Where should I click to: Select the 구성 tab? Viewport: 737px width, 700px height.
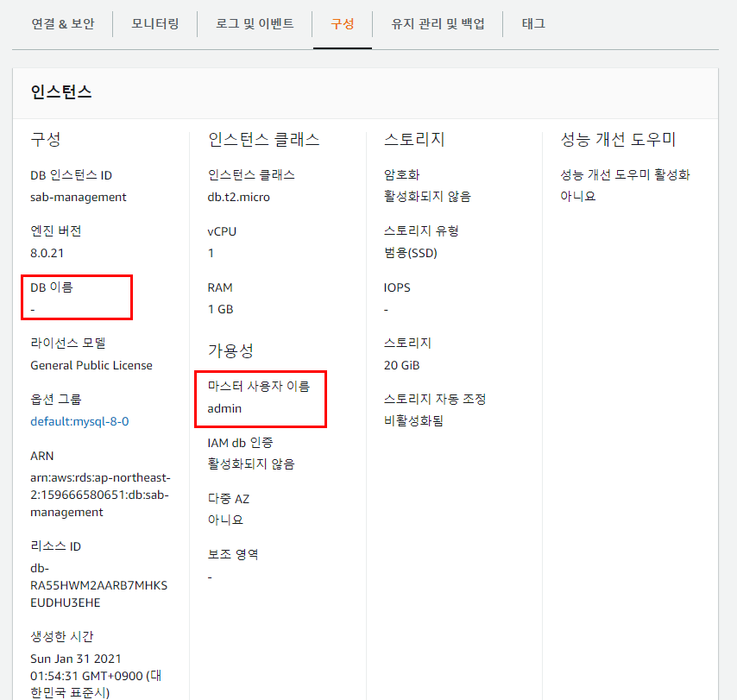[x=342, y=23]
